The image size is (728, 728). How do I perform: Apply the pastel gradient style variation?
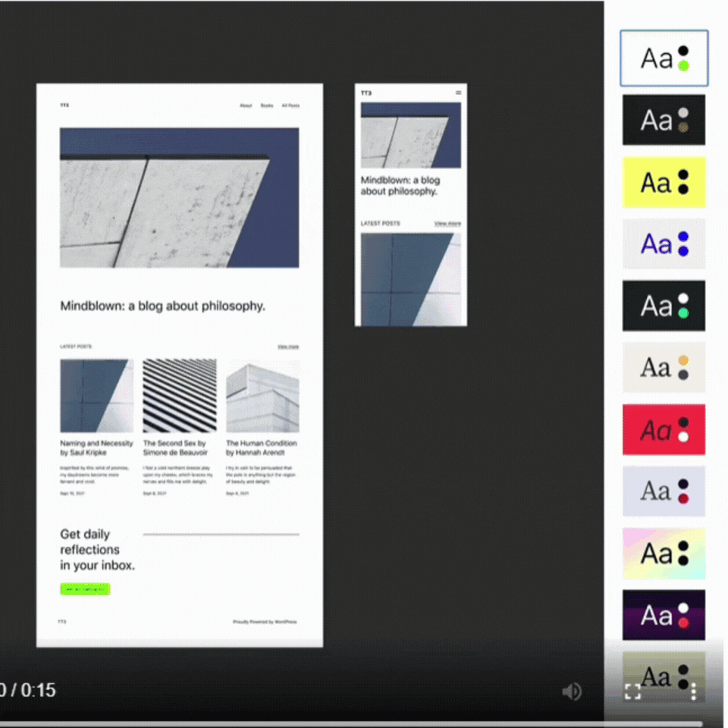(x=664, y=554)
